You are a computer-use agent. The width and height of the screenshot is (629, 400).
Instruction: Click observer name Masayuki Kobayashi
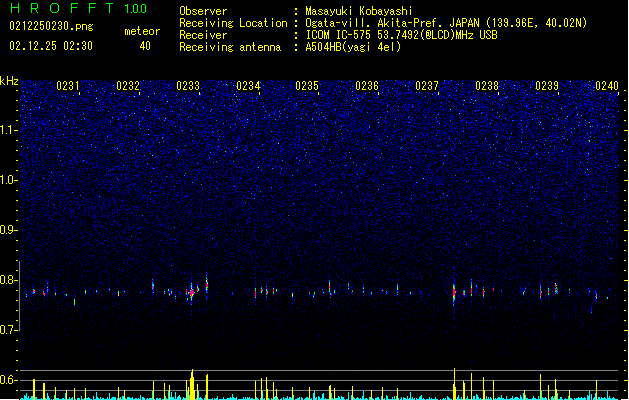tap(359, 11)
